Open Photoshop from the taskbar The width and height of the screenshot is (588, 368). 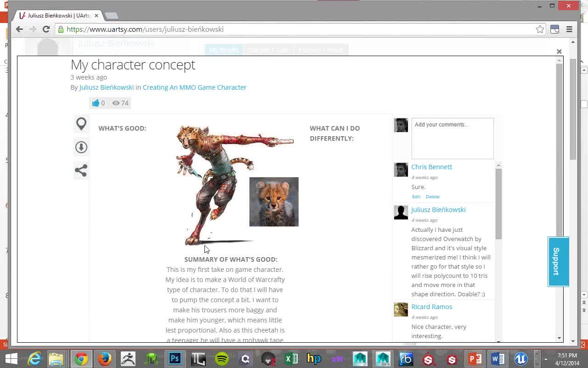tap(175, 359)
